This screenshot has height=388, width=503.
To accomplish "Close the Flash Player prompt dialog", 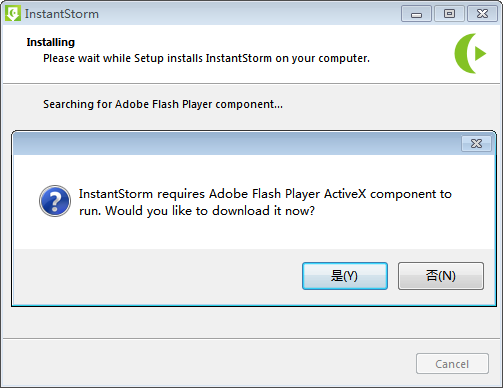I will 476,144.
